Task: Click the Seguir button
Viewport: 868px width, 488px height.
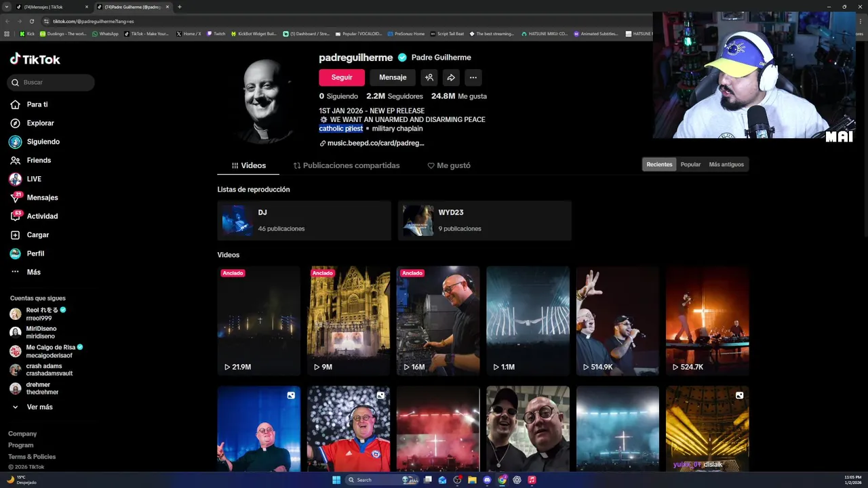Action: coord(342,77)
